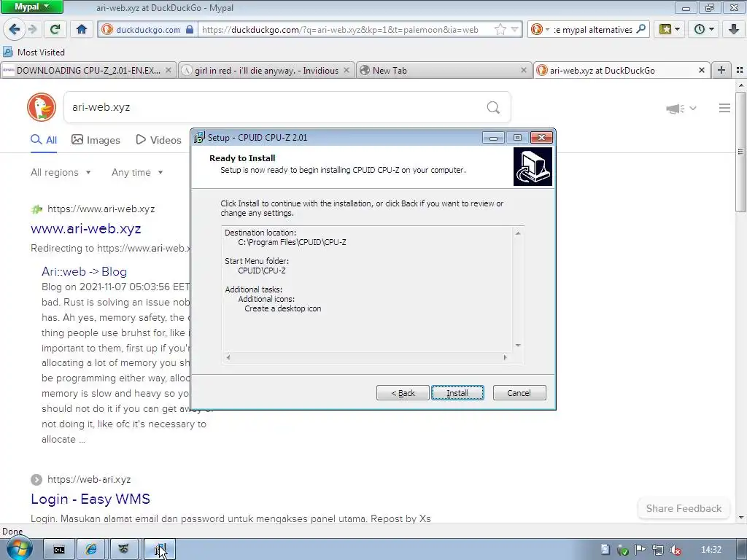Viewport: 747px width, 560px height.
Task: Select the Images search category
Action: 96,140
